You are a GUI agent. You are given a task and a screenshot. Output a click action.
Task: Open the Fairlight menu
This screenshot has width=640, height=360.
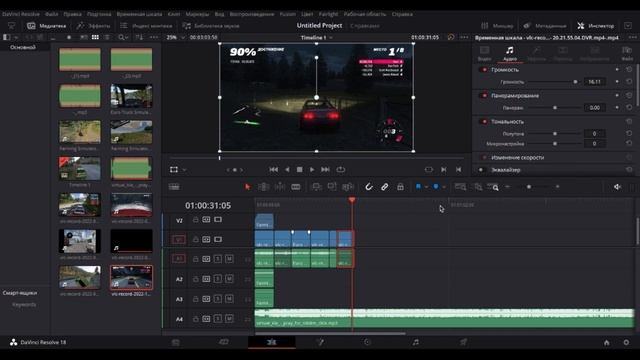pos(329,14)
